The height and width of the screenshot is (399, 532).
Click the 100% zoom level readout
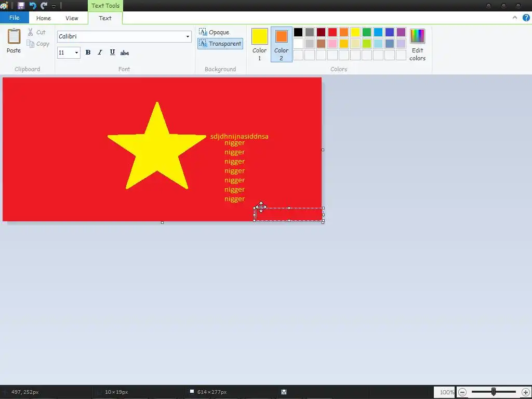(446, 392)
